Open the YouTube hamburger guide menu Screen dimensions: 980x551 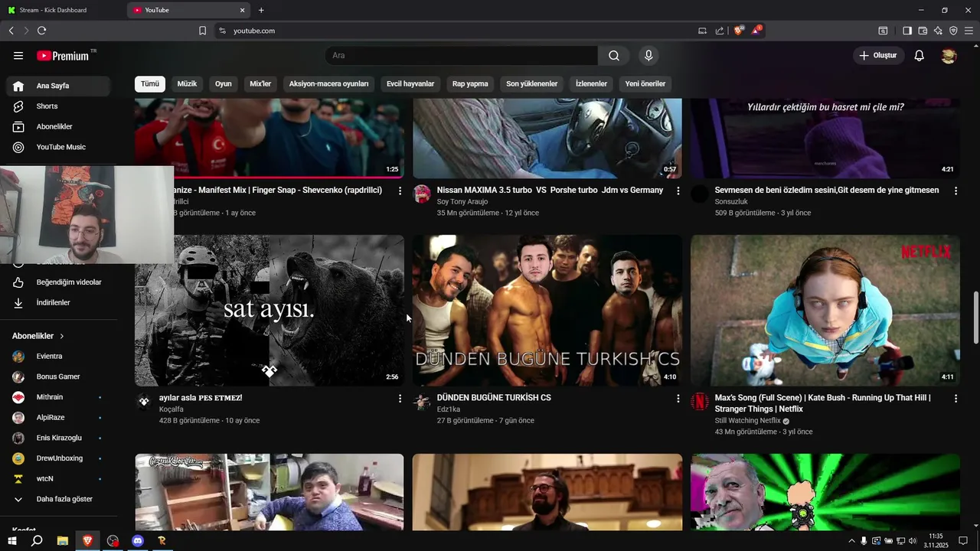tap(18, 56)
